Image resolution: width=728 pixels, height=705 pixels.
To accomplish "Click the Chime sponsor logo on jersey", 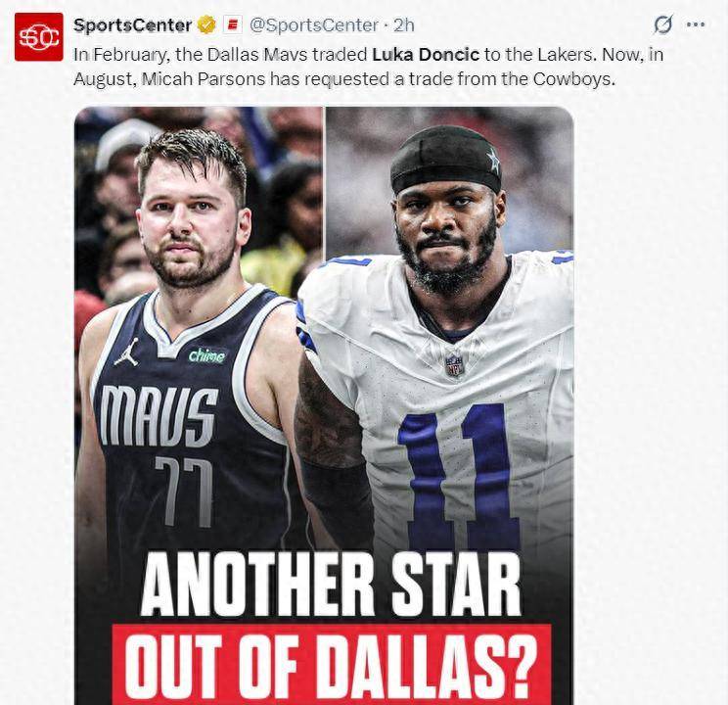I will [206, 356].
